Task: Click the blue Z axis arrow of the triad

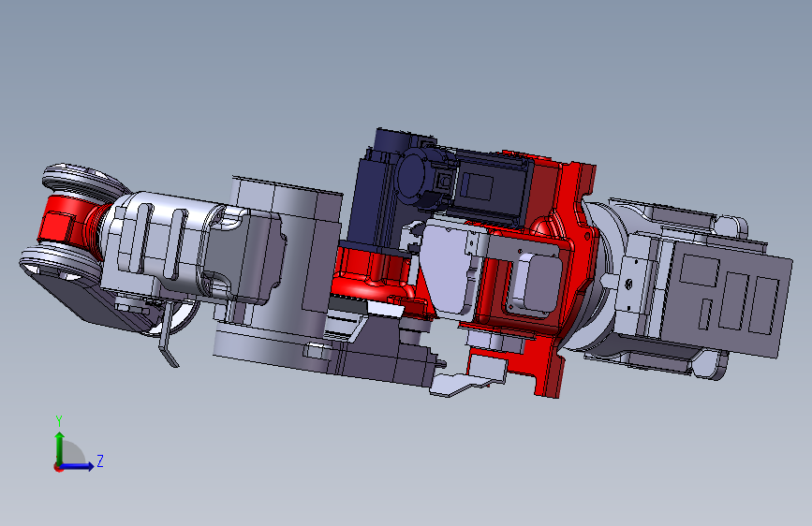Action: [78, 466]
